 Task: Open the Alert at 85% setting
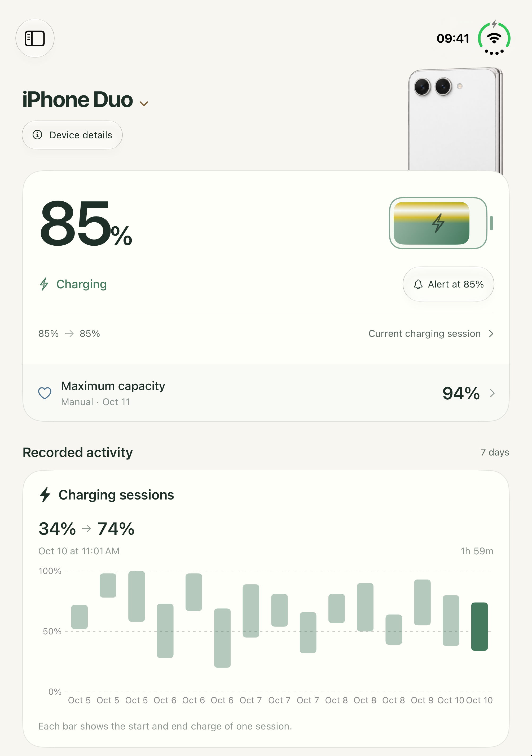(448, 284)
